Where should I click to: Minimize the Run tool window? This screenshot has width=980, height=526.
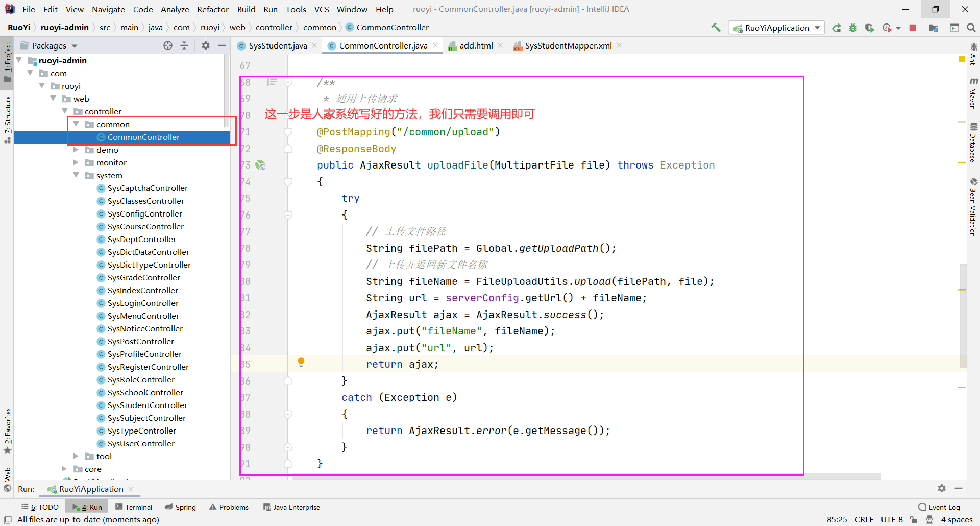[959, 488]
